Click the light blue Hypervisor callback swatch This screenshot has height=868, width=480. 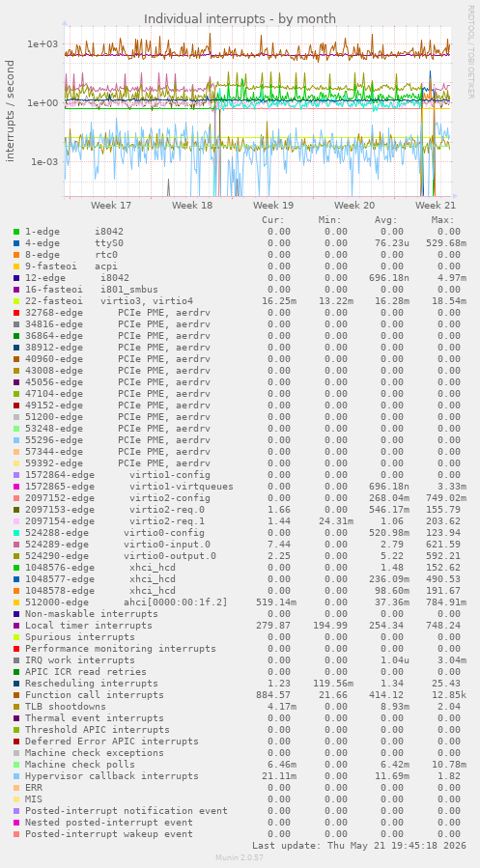[x=16, y=776]
